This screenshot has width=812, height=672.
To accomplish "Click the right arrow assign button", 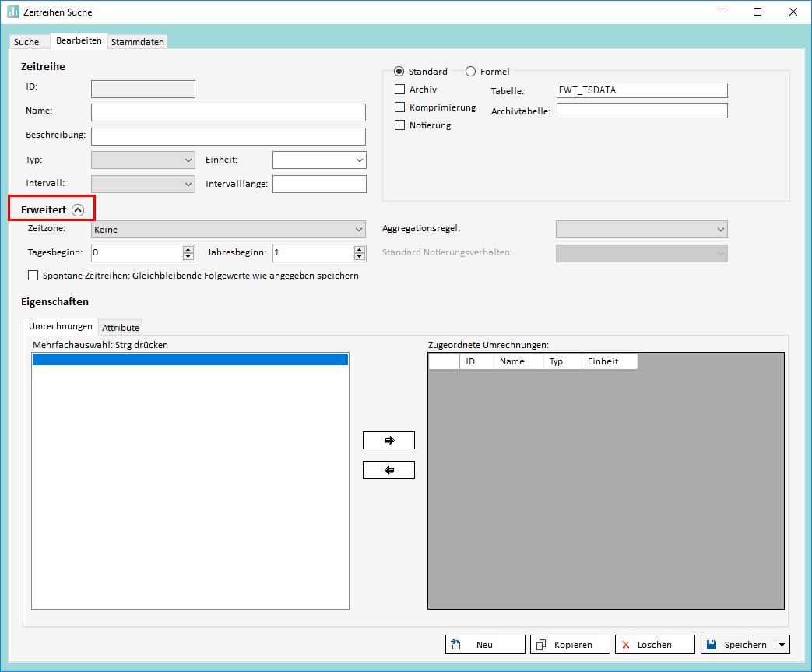I will pyautogui.click(x=388, y=441).
